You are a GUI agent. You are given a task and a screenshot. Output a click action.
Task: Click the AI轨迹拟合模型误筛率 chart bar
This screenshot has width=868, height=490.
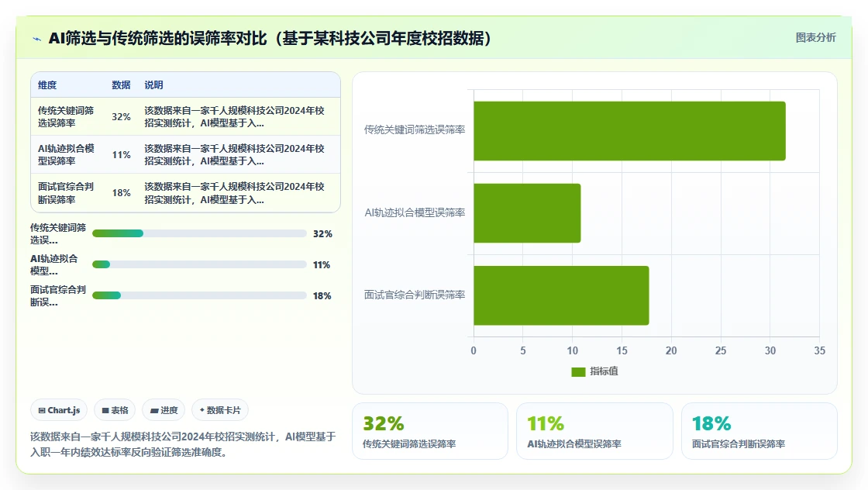coord(527,213)
